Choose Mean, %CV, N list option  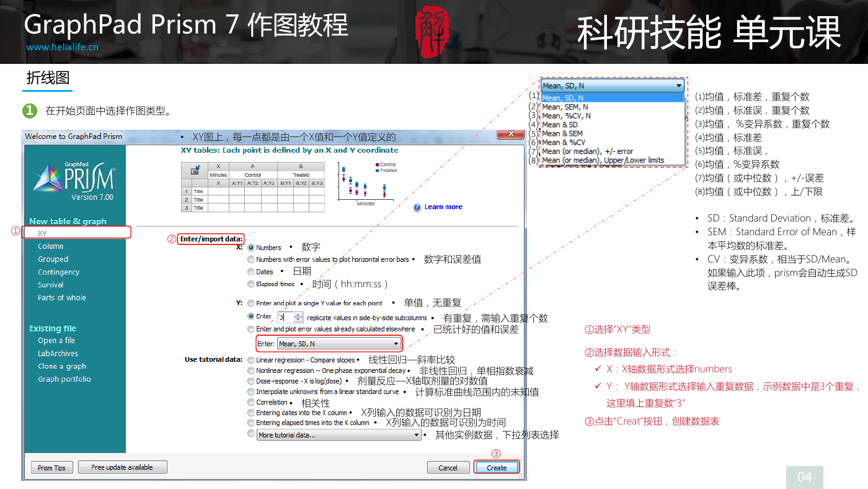pyautogui.click(x=613, y=115)
